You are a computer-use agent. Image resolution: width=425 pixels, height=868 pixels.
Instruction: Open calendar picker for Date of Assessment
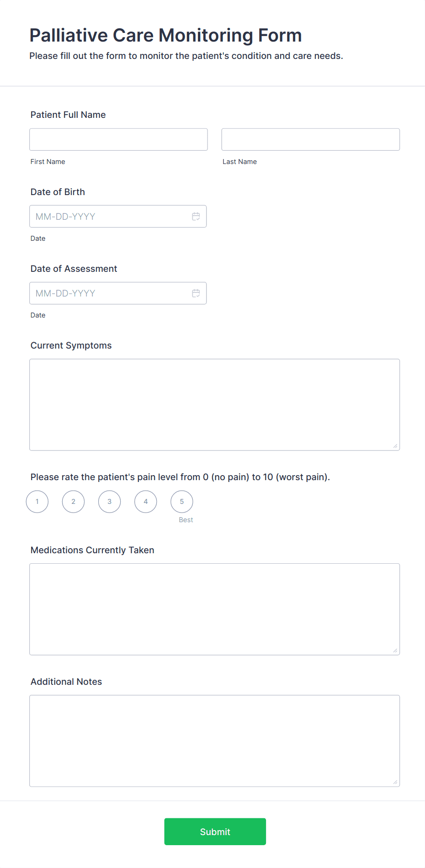tap(196, 293)
